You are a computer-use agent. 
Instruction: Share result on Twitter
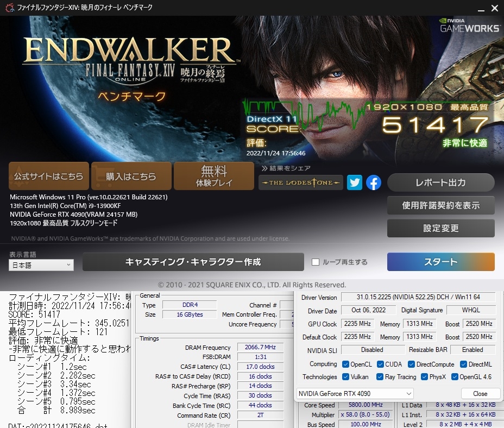[355, 182]
